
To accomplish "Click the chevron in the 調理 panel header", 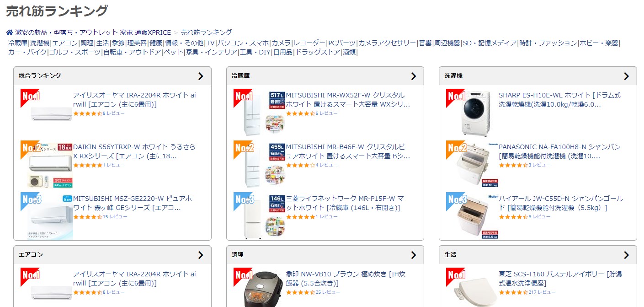I will pyautogui.click(x=414, y=255).
